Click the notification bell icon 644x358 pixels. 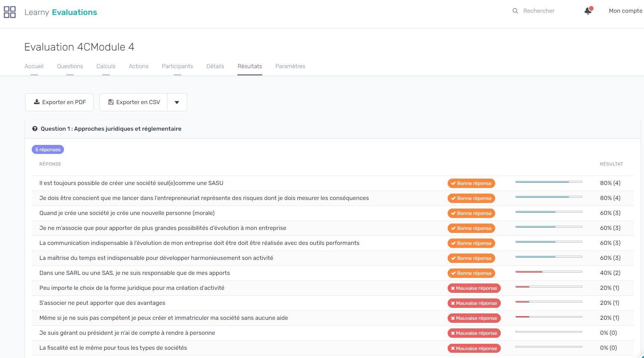tap(588, 11)
